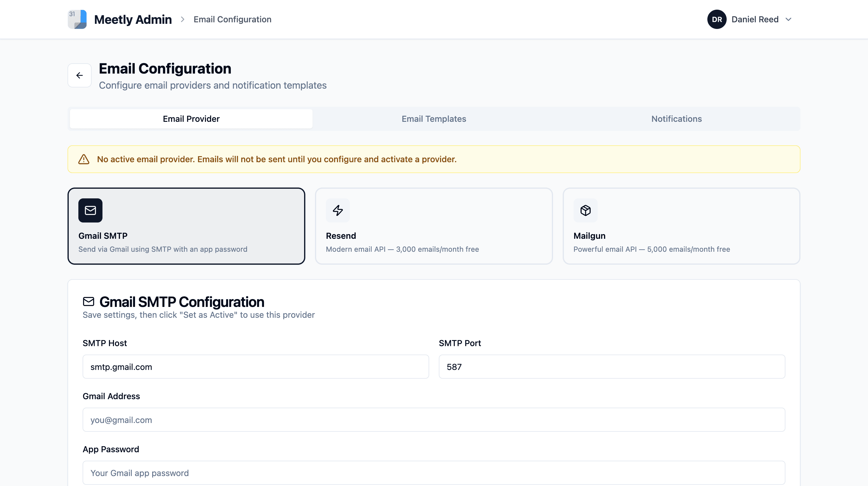Screen dimensions: 868x486
Task: Focus the App Password input field
Action: (434, 473)
